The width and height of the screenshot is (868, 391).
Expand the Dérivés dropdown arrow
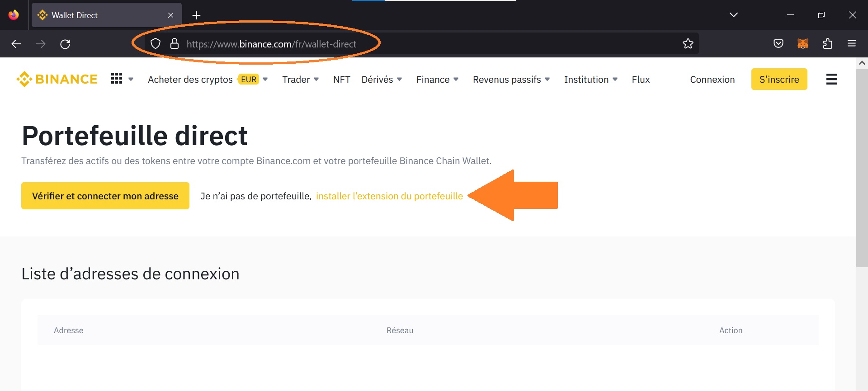coord(400,80)
